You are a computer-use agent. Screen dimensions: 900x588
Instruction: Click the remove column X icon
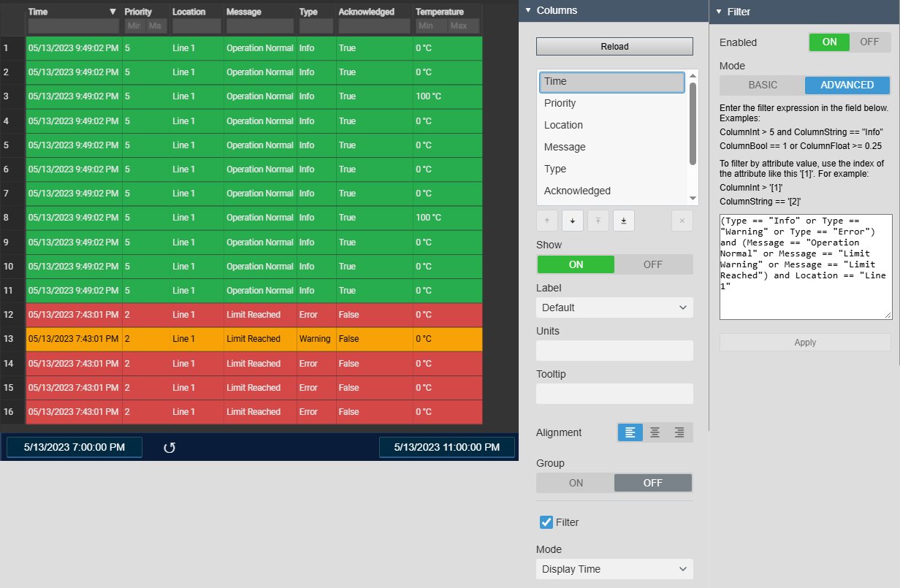pos(682,221)
